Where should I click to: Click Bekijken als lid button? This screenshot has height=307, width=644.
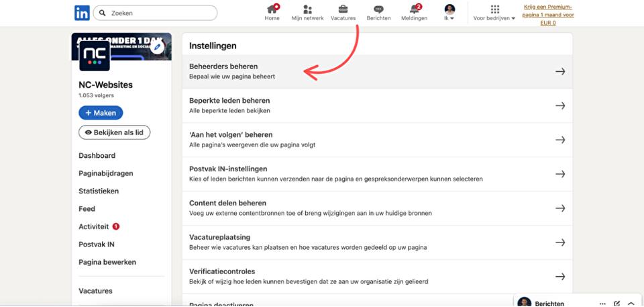click(114, 132)
